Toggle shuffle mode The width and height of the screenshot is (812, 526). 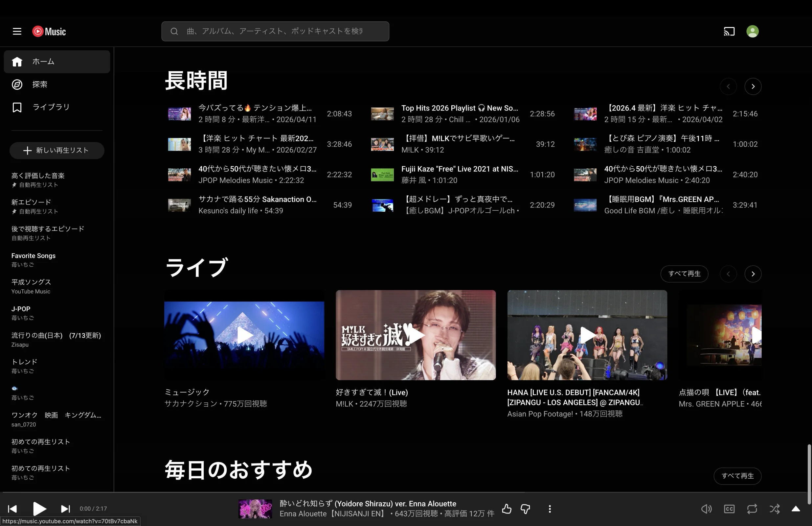click(775, 509)
